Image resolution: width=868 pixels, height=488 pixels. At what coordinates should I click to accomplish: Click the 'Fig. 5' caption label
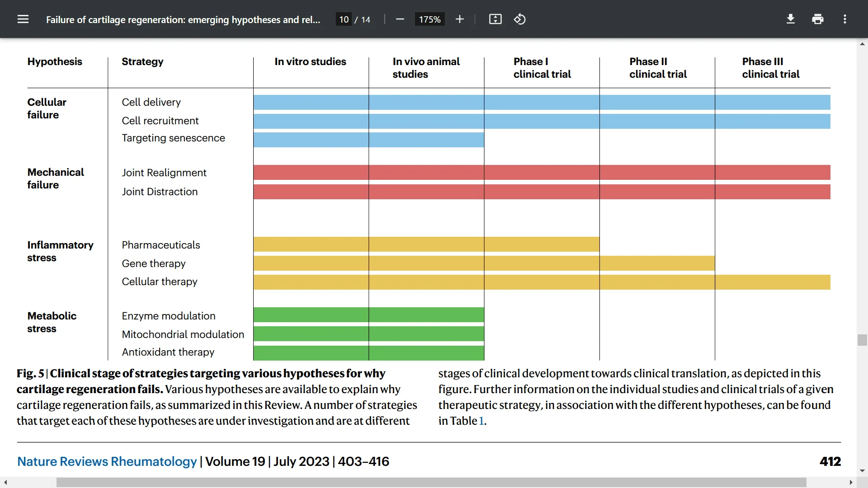[30, 374]
